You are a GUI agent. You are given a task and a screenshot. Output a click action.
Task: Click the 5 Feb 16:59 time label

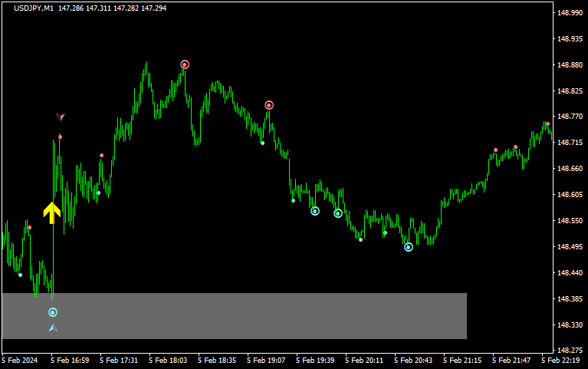coord(71,360)
